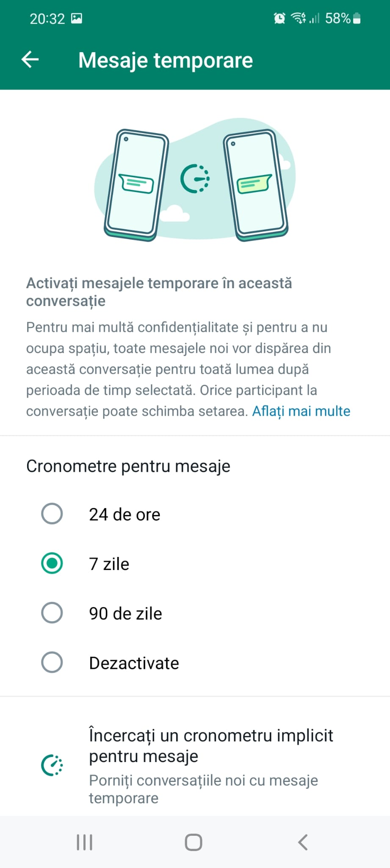
Task: Tap the left phone illustration
Action: point(136,184)
